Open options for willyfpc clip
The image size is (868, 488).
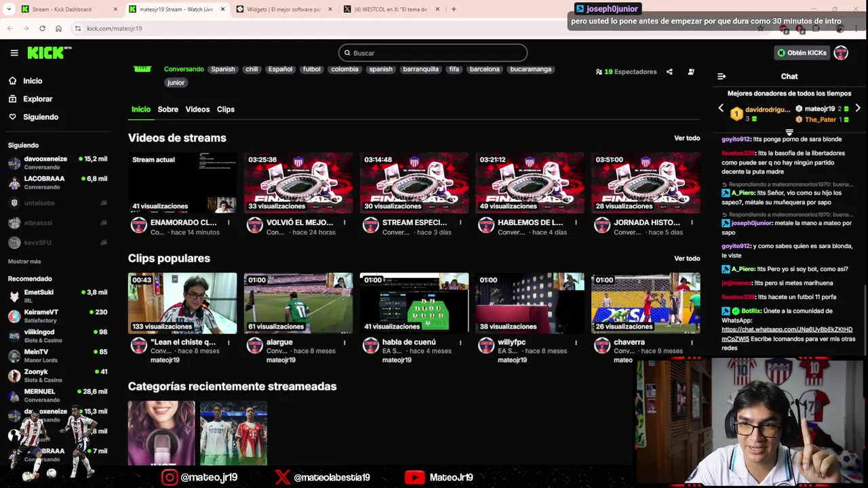576,342
